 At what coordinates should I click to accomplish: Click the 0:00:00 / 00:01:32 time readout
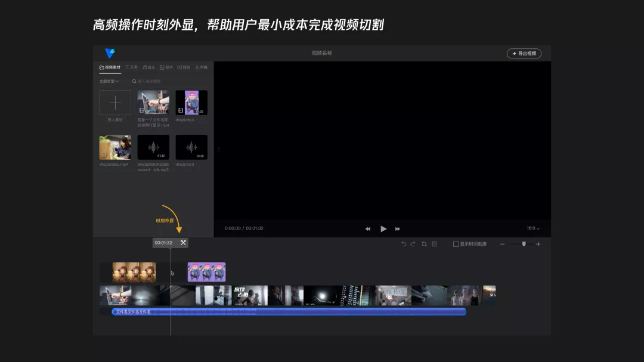(244, 228)
